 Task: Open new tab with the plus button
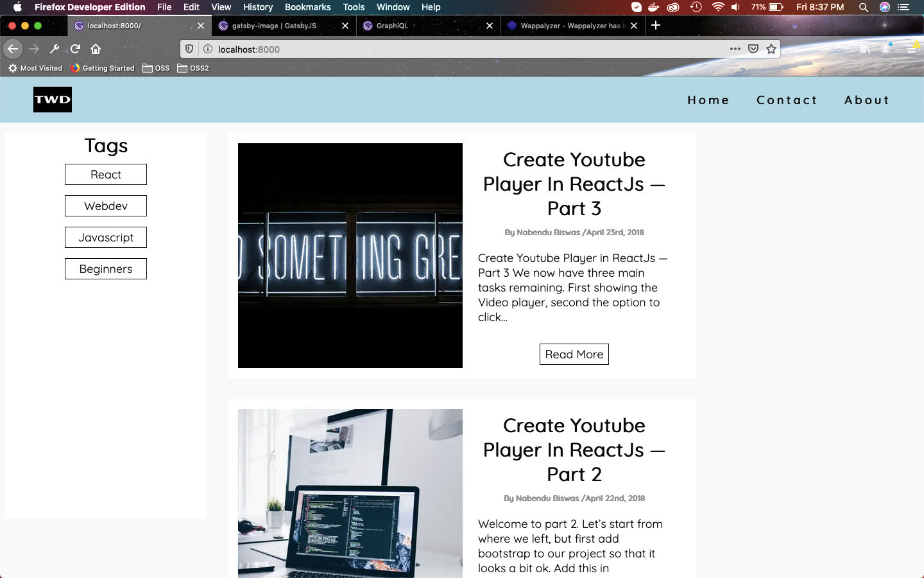(656, 25)
